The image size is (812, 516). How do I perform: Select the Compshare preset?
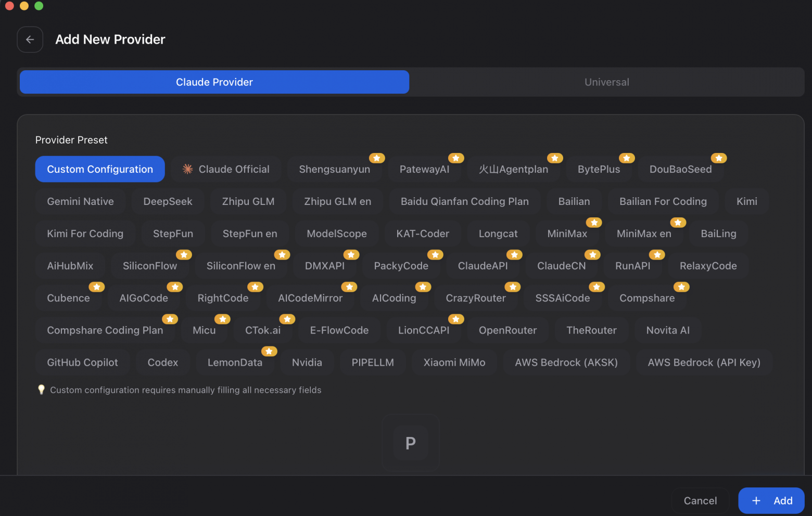tap(647, 298)
